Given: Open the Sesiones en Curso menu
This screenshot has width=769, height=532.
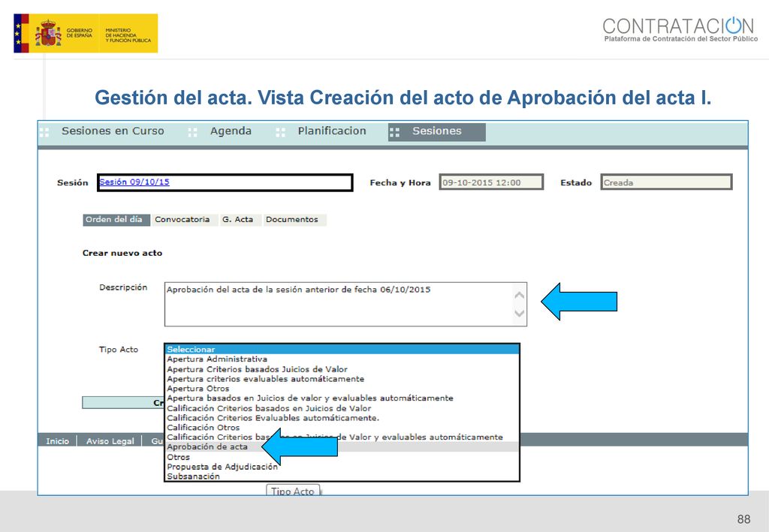Looking at the screenshot, I should click(113, 131).
